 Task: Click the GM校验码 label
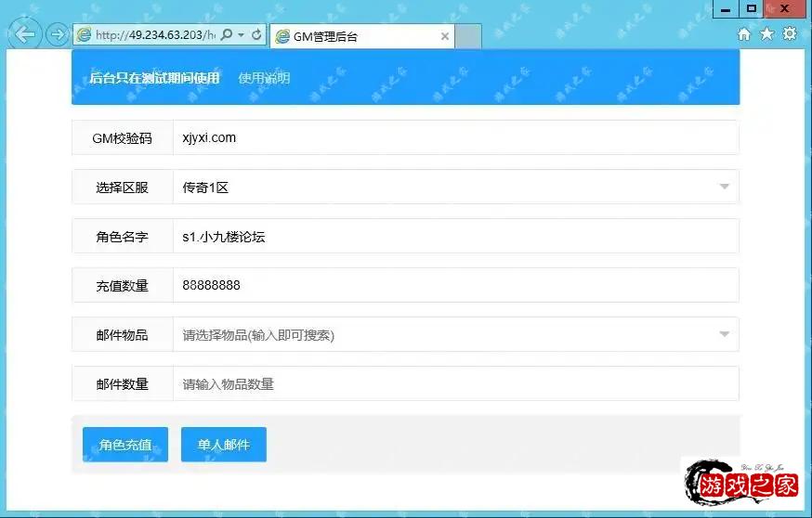123,138
